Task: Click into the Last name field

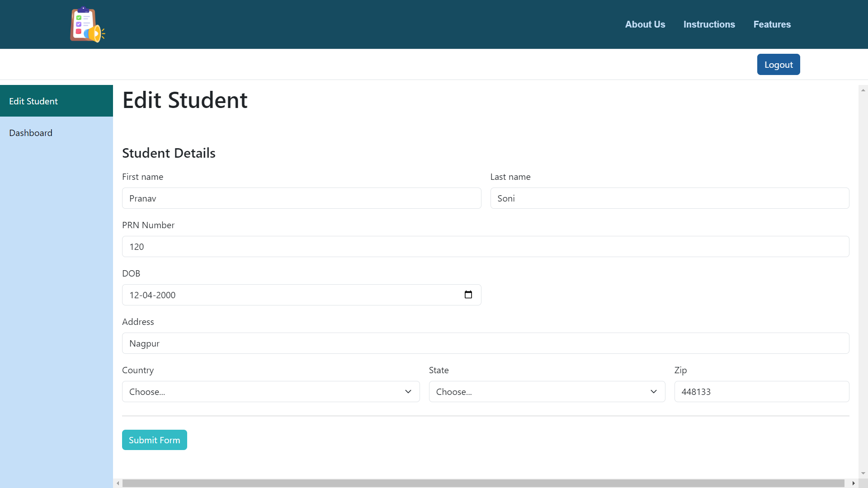Action: [669, 198]
